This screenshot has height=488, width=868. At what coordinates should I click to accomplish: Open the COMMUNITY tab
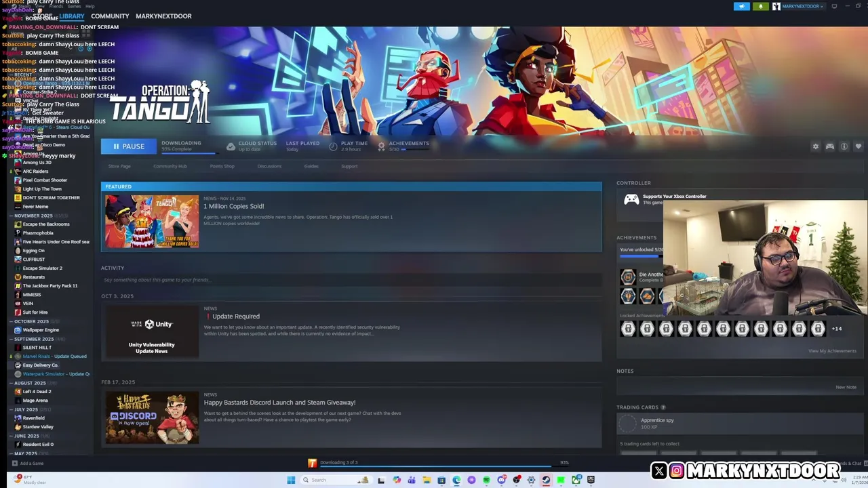click(x=110, y=16)
